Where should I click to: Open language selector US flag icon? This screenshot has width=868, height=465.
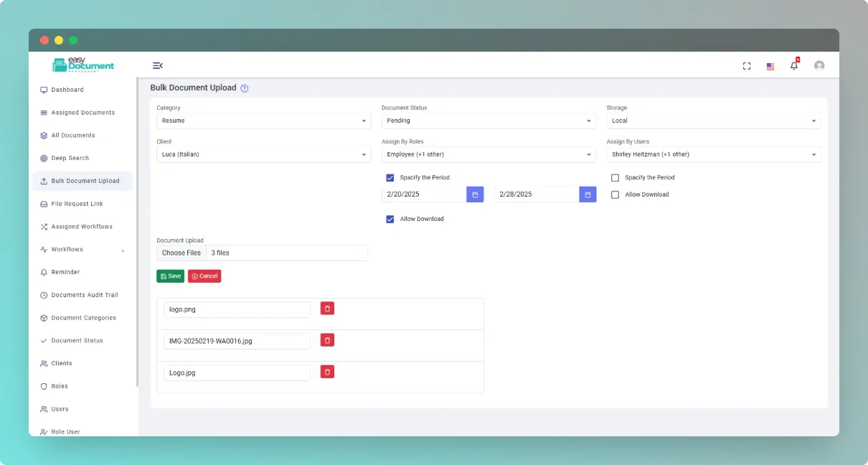click(770, 66)
